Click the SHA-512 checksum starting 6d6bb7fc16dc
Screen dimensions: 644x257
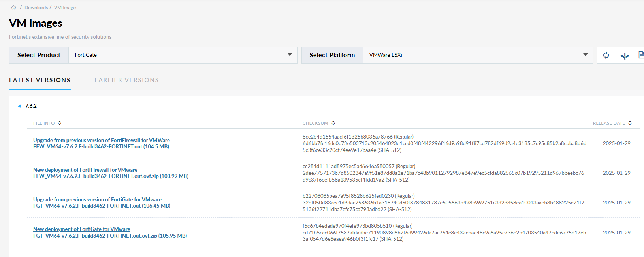pyautogui.click(x=444, y=147)
